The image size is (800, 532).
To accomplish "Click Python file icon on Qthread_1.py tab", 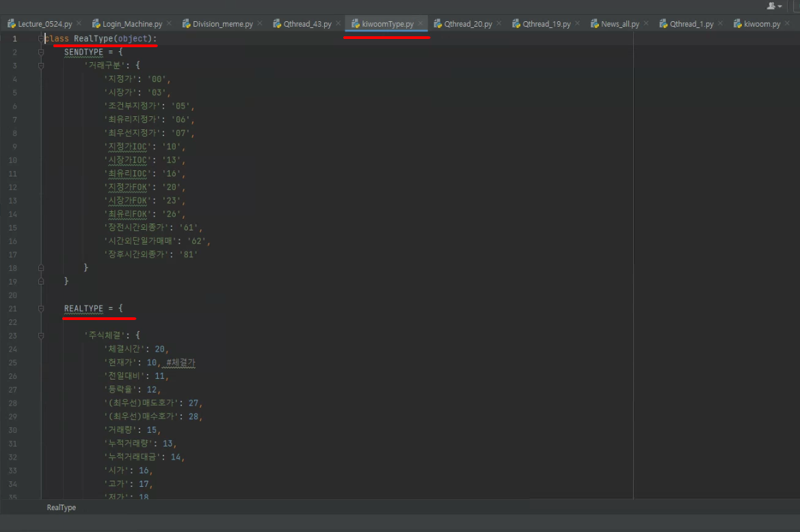I will pos(663,23).
